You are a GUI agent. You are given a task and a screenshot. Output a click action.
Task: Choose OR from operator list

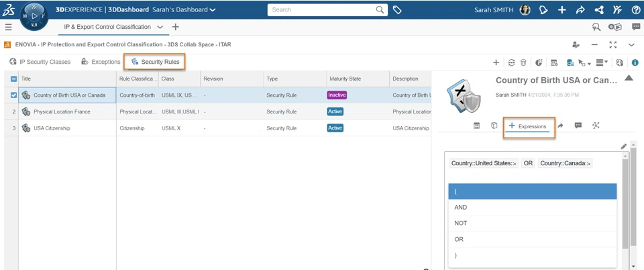pyautogui.click(x=533, y=239)
